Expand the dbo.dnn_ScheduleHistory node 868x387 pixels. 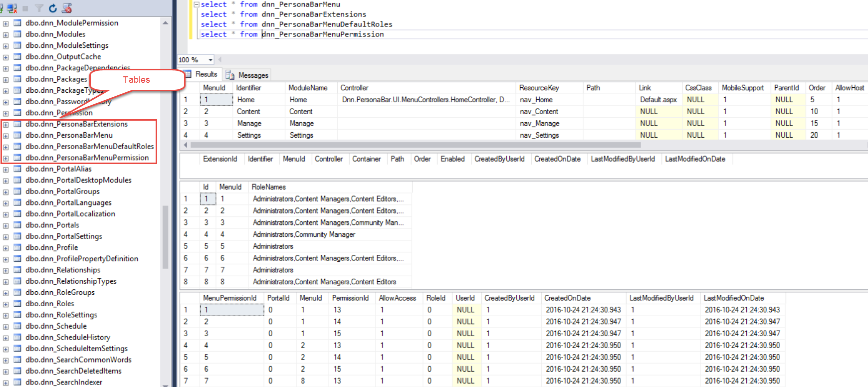pyautogui.click(x=5, y=338)
